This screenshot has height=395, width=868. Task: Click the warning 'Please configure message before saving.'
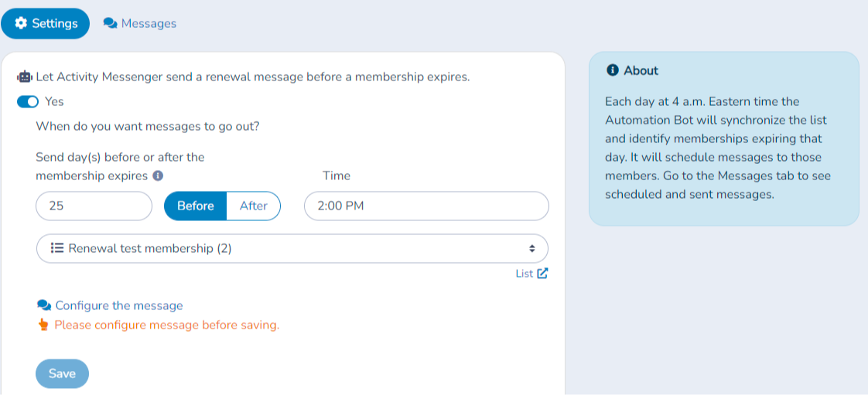point(167,325)
